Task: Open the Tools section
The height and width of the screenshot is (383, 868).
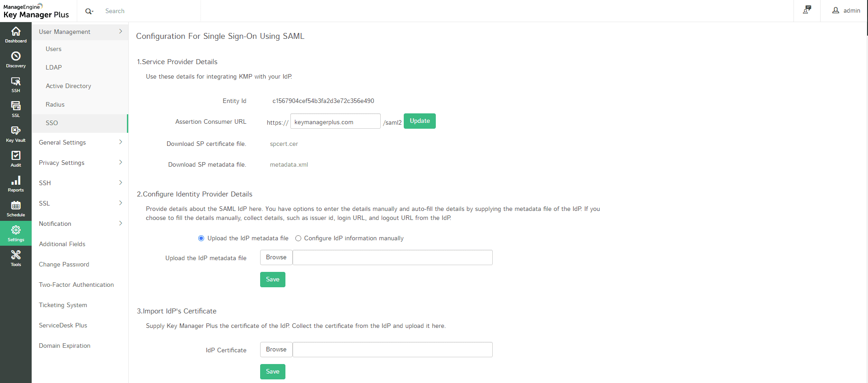Action: 16,258
